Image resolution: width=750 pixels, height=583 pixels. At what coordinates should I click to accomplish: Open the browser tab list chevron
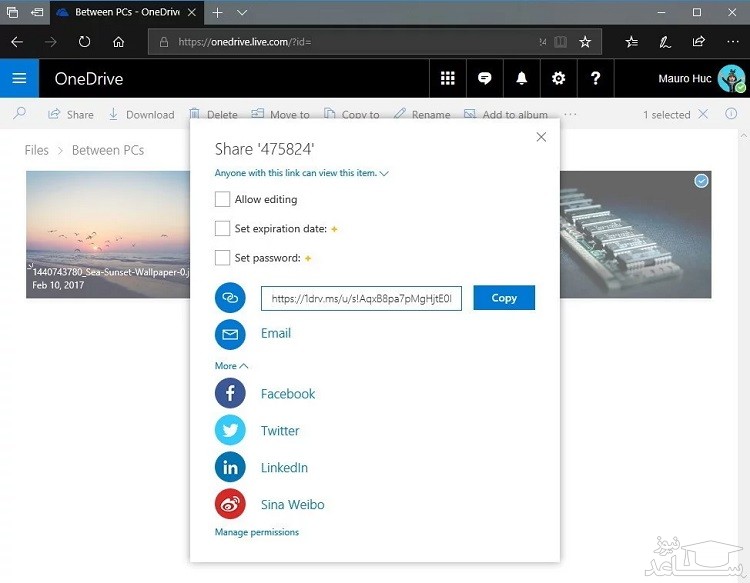click(242, 13)
